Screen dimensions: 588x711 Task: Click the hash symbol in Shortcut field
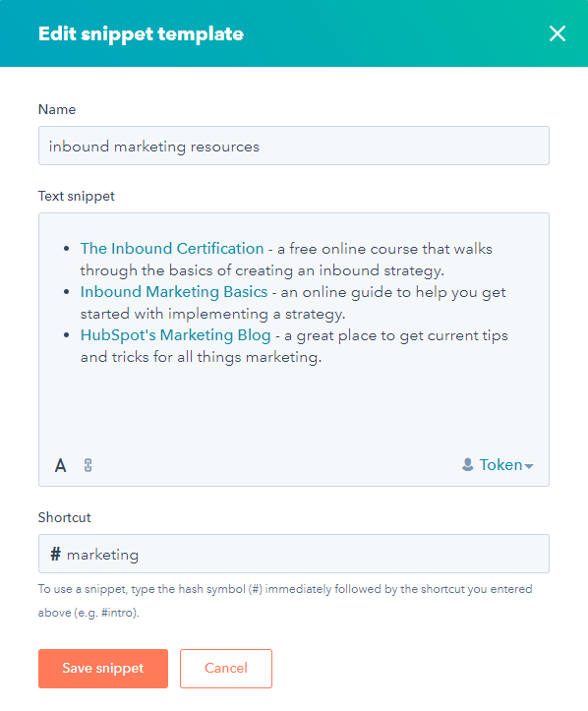point(55,554)
